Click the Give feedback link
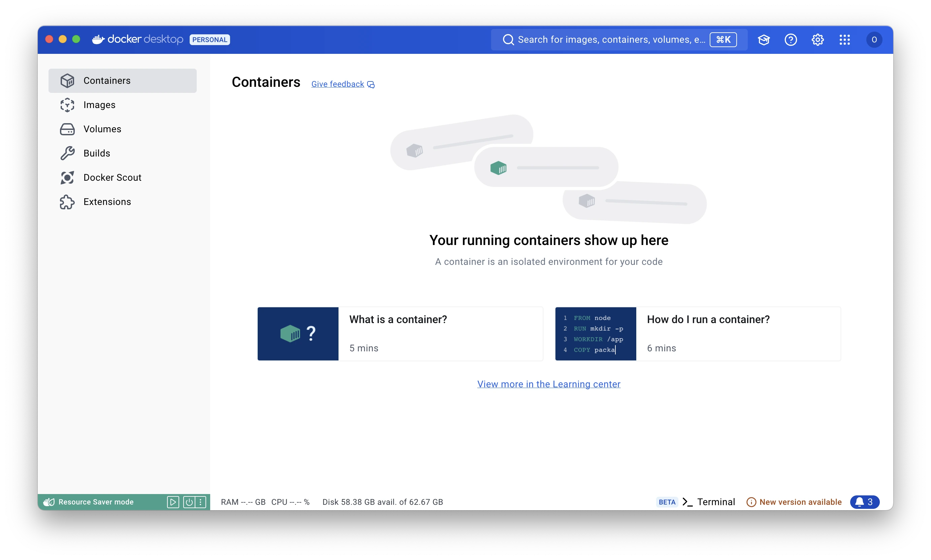Screen dimensions: 931x560 [337, 84]
